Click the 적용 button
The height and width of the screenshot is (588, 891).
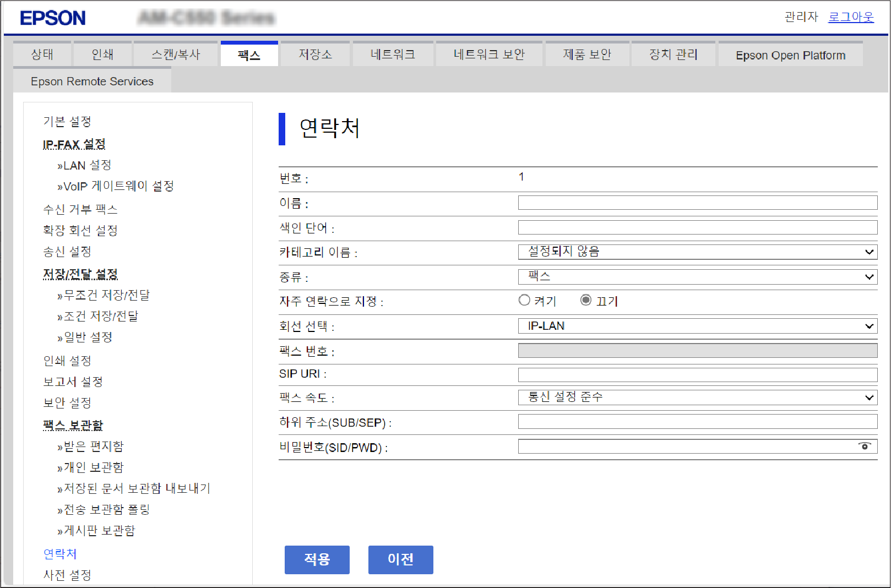tap(317, 559)
